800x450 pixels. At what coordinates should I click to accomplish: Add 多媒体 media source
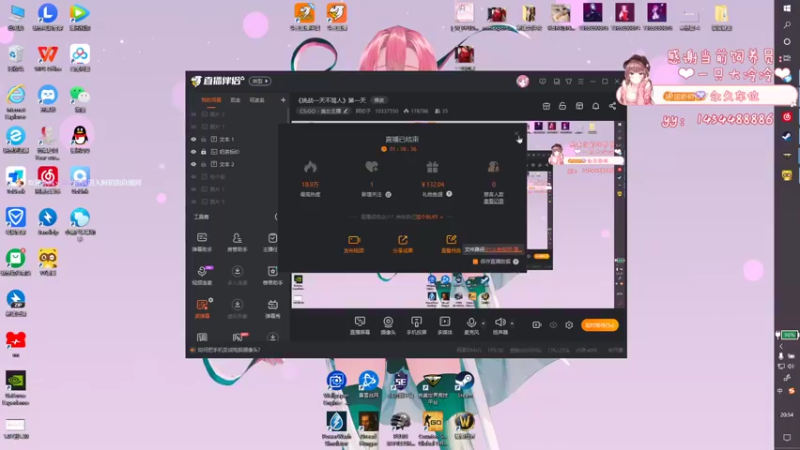point(445,325)
